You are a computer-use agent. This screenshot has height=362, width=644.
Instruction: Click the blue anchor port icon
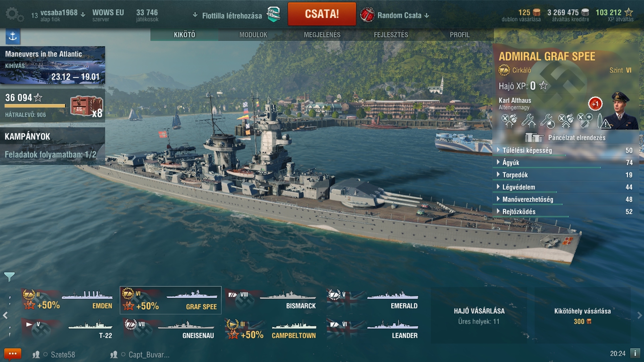[13, 36]
